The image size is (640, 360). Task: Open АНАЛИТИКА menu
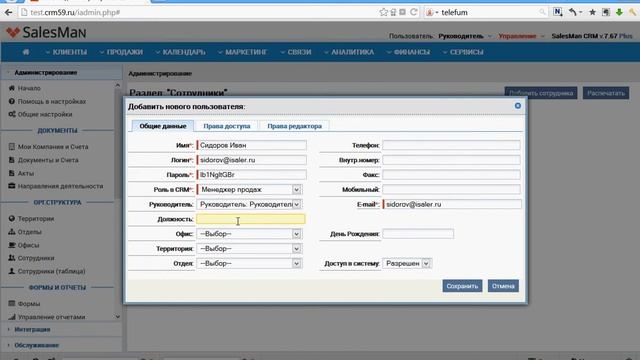[349, 52]
